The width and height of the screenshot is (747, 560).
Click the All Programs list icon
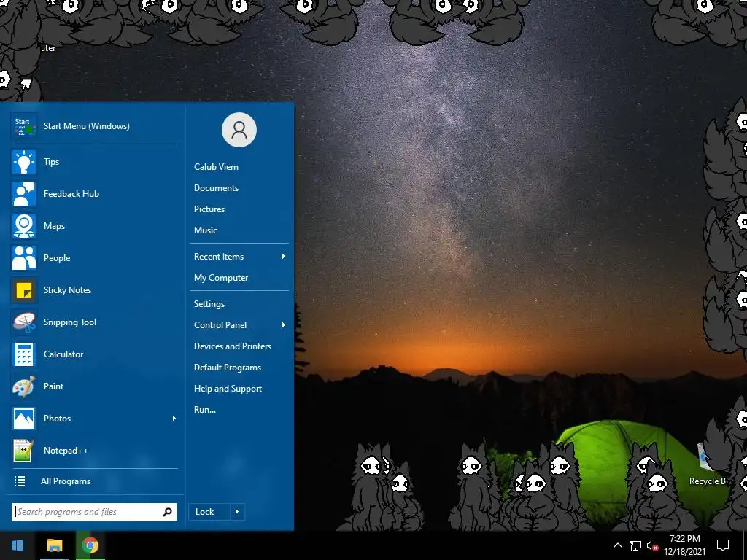pyautogui.click(x=20, y=481)
